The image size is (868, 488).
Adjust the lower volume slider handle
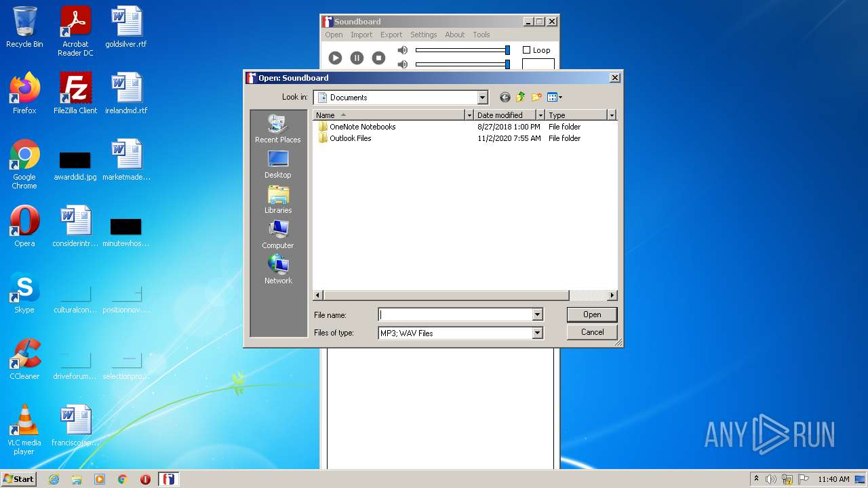507,64
